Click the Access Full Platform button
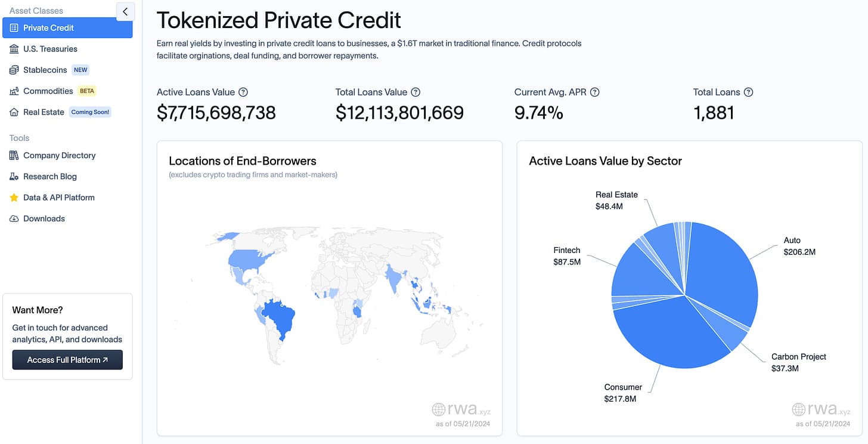Screen dimensions: 868x444 click(x=67, y=360)
